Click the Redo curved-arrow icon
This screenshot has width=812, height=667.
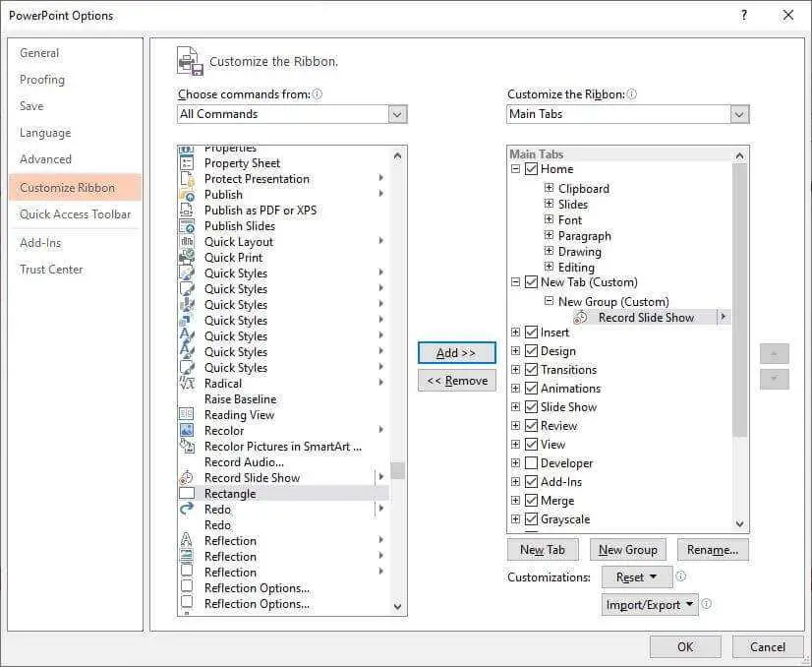point(187,510)
